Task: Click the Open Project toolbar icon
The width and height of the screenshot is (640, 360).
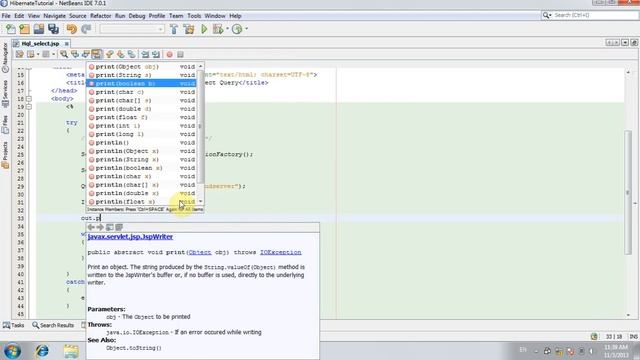Action: pos(39,29)
